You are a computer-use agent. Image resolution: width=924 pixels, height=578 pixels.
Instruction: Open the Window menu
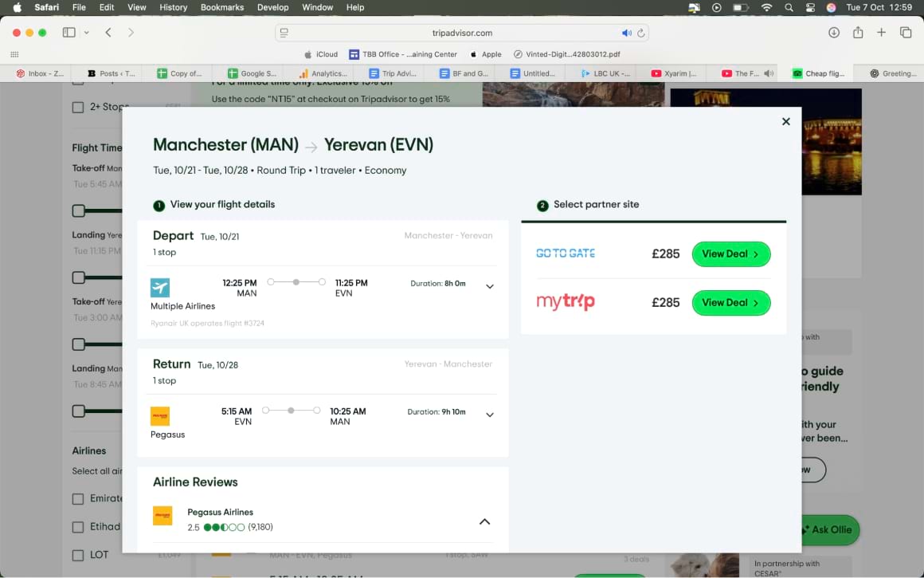[318, 7]
